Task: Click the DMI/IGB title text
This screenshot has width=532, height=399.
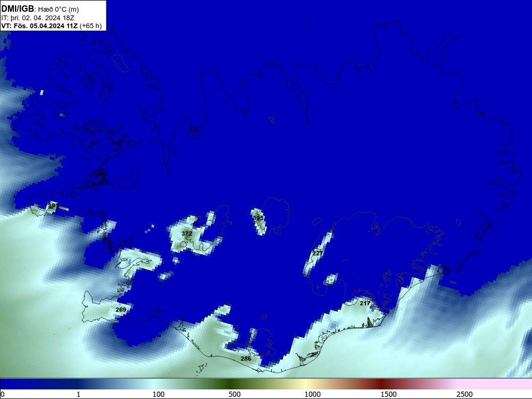Action: click(18, 9)
